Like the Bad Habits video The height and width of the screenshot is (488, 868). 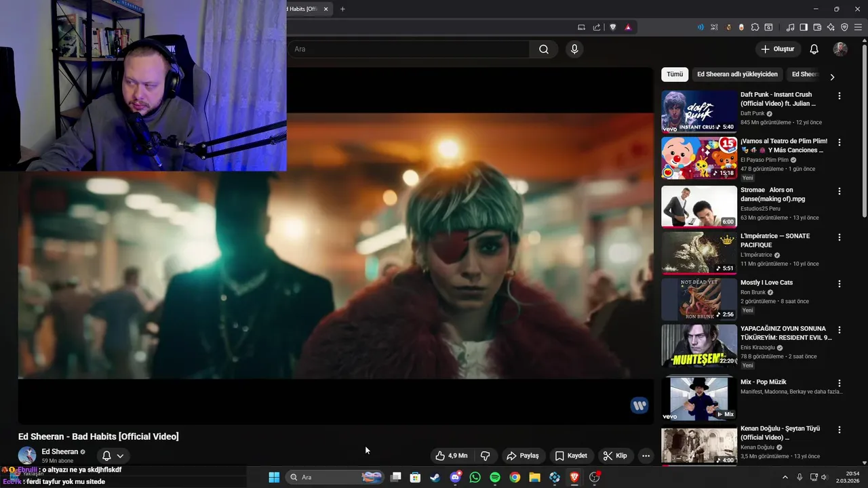(451, 455)
